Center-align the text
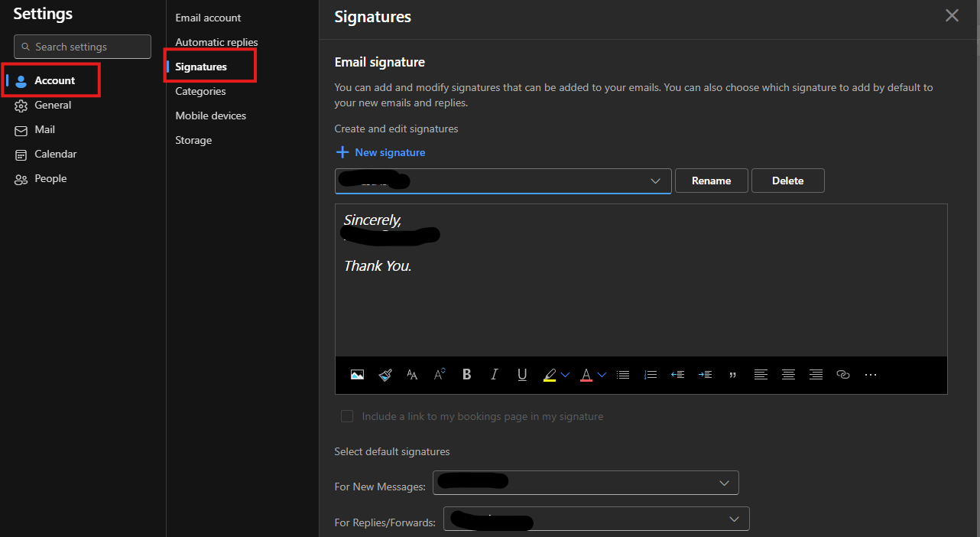 coord(788,375)
